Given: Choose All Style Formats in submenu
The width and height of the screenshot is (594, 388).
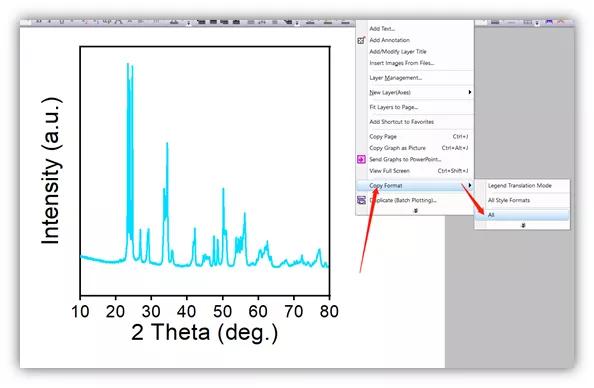Looking at the screenshot, I should click(x=509, y=200).
